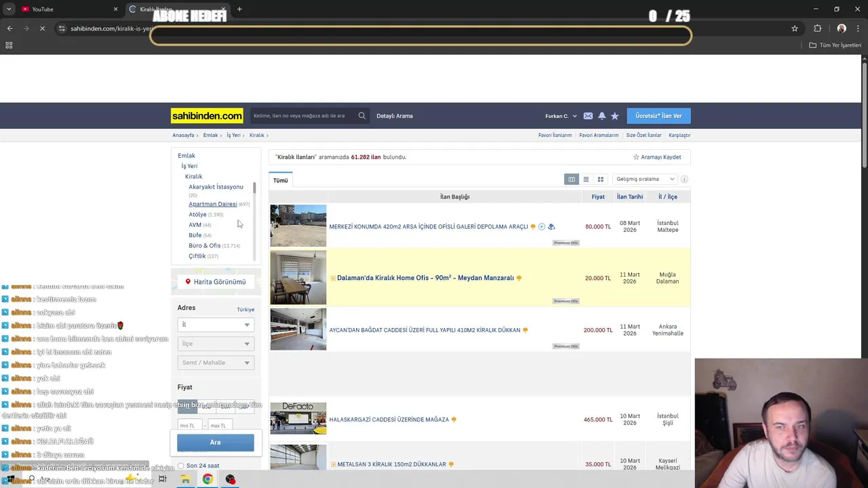The width and height of the screenshot is (868, 488).
Task: Switch to the list view icon
Action: click(586, 179)
